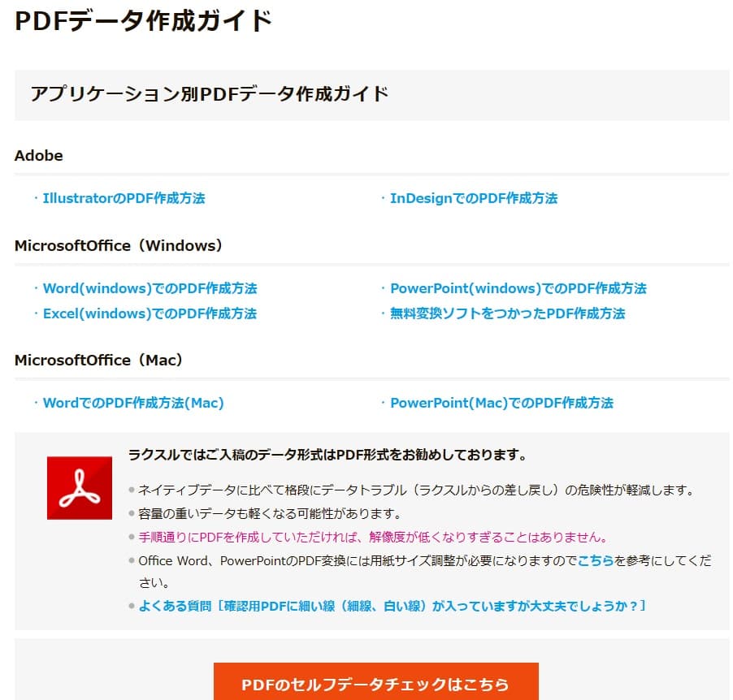The image size is (733, 700).
Task: Click the Adobe category heading
Action: pos(39,155)
